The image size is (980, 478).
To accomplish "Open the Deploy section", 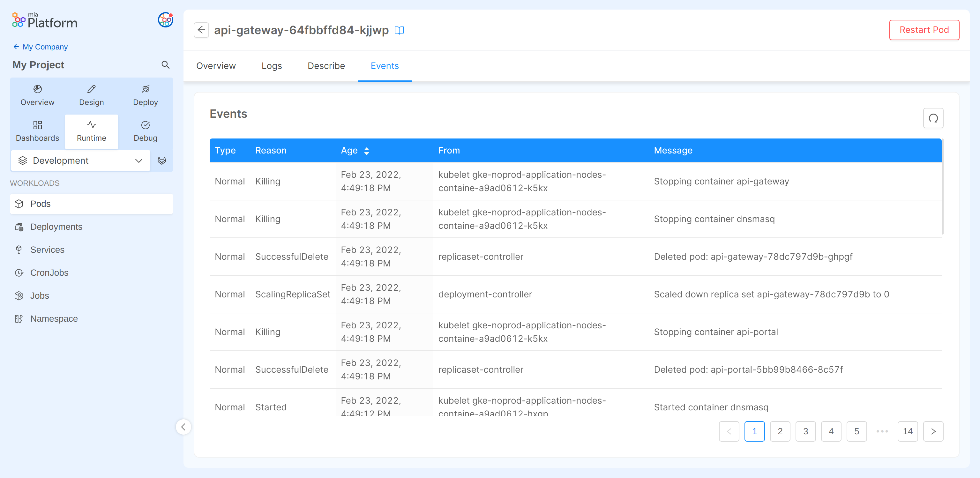I will coord(145,95).
